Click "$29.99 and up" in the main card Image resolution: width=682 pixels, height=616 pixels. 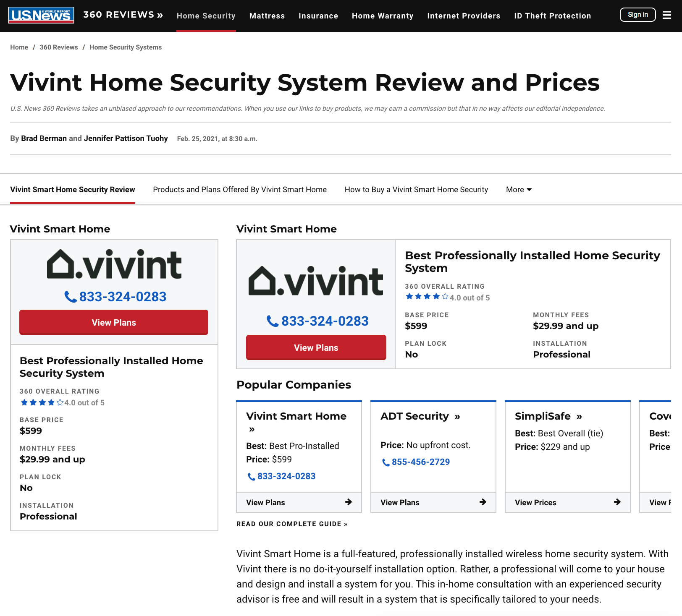click(x=566, y=326)
